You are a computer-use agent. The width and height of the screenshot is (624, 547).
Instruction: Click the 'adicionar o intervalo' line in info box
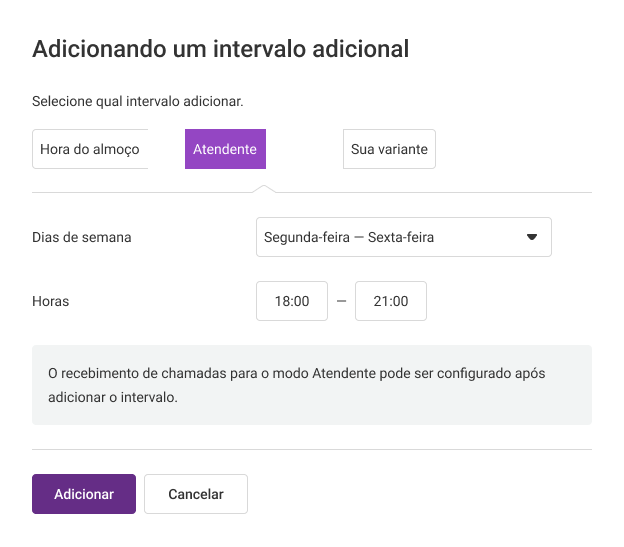click(113, 397)
